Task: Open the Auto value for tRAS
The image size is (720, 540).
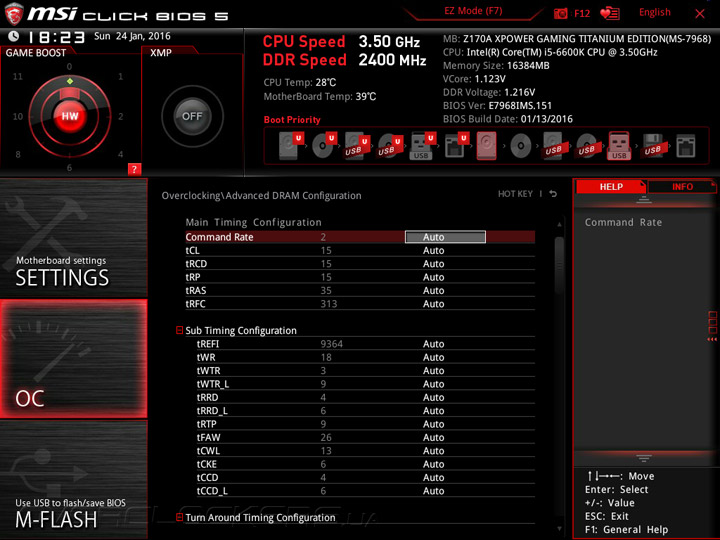Action: 433,290
